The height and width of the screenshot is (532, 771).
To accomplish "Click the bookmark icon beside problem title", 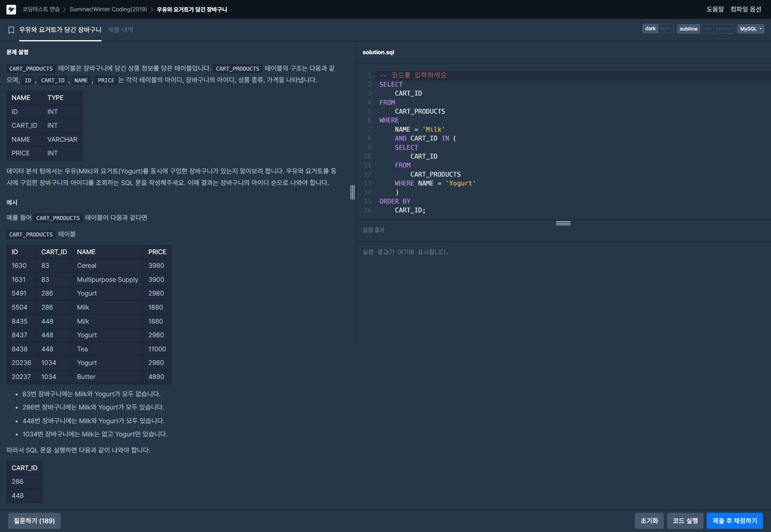I will pyautogui.click(x=11, y=30).
